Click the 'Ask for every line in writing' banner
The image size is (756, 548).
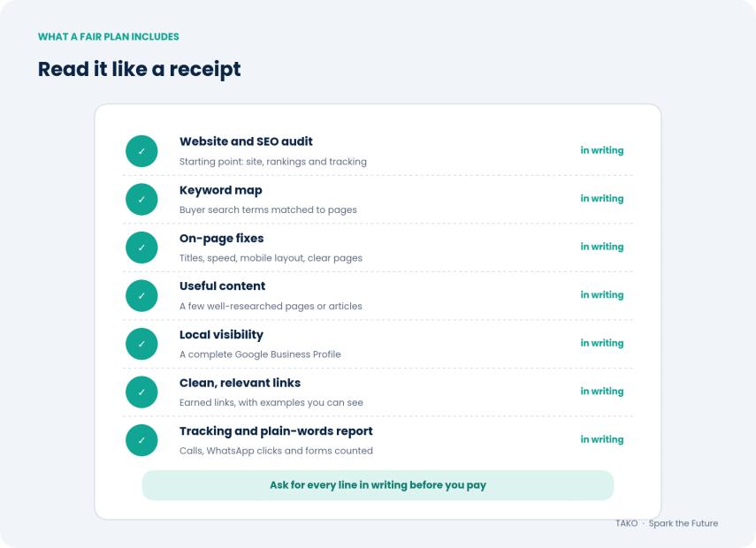[378, 485]
